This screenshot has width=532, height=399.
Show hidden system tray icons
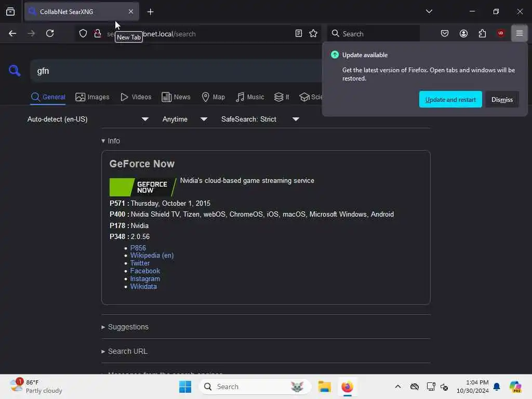[398, 387]
